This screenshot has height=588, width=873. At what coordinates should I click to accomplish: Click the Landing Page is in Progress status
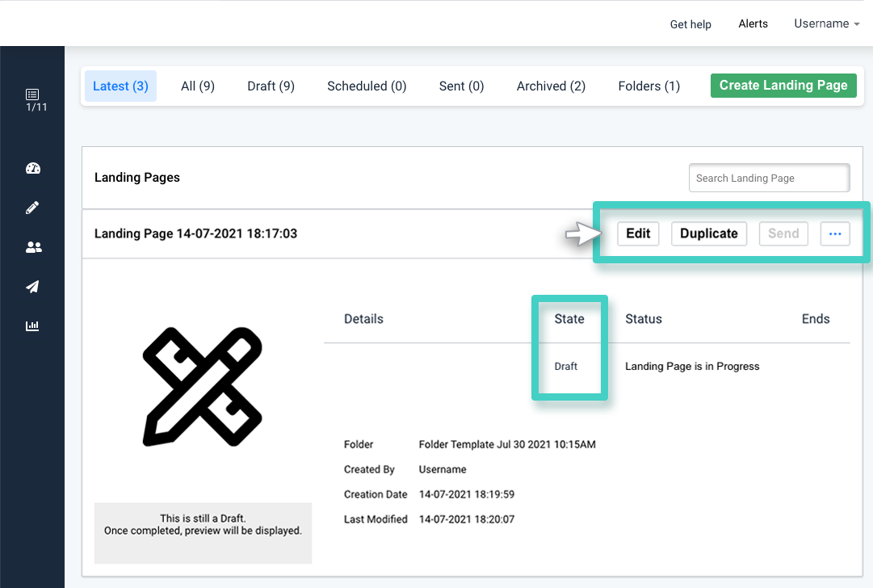(x=692, y=367)
